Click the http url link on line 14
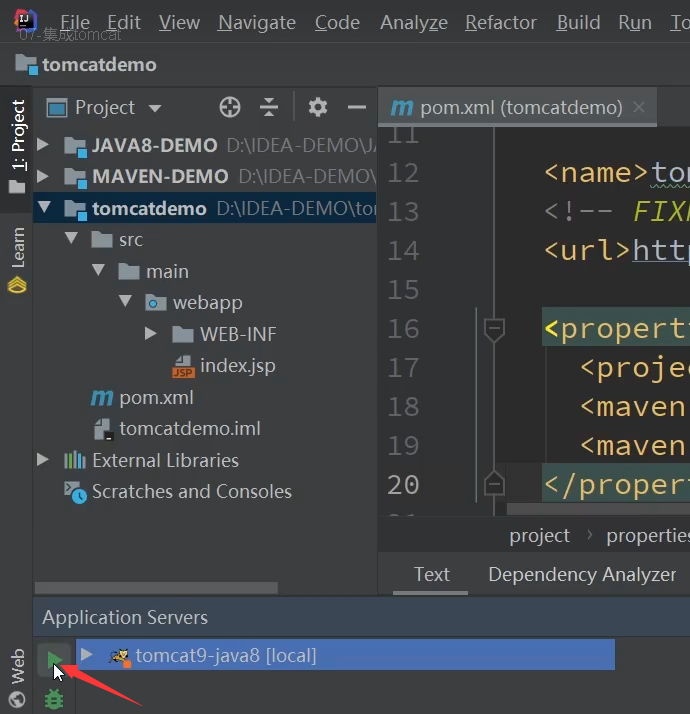This screenshot has width=690, height=714. [x=661, y=250]
